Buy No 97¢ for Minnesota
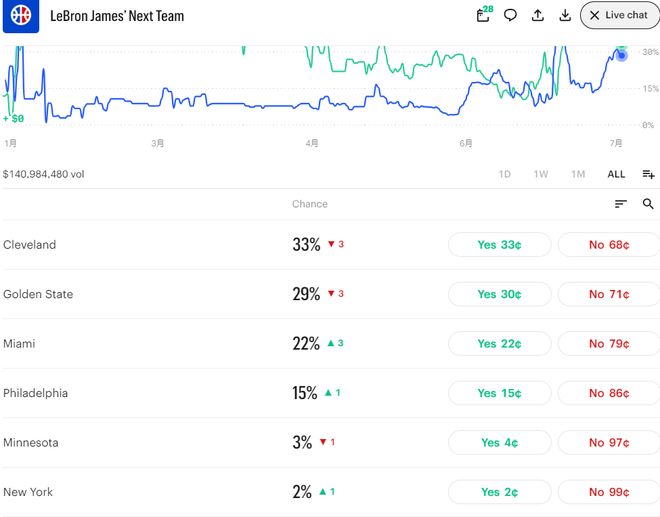 point(609,442)
